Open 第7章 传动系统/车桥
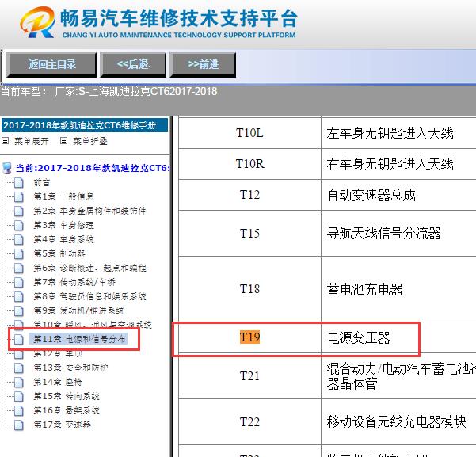Image resolution: width=476 pixels, height=457 pixels. coord(74,282)
